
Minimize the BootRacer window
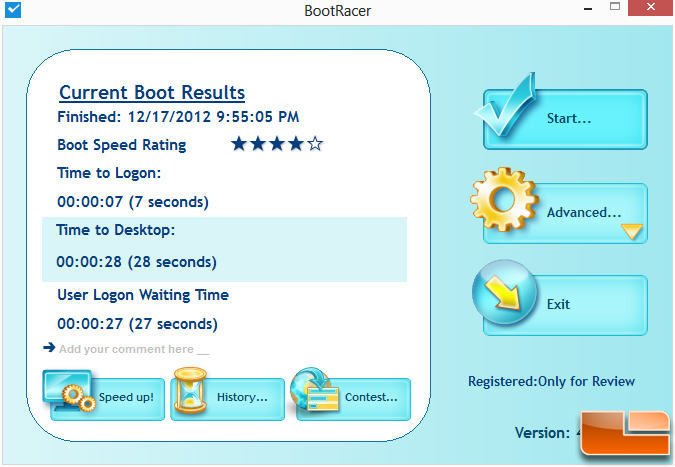pyautogui.click(x=588, y=8)
